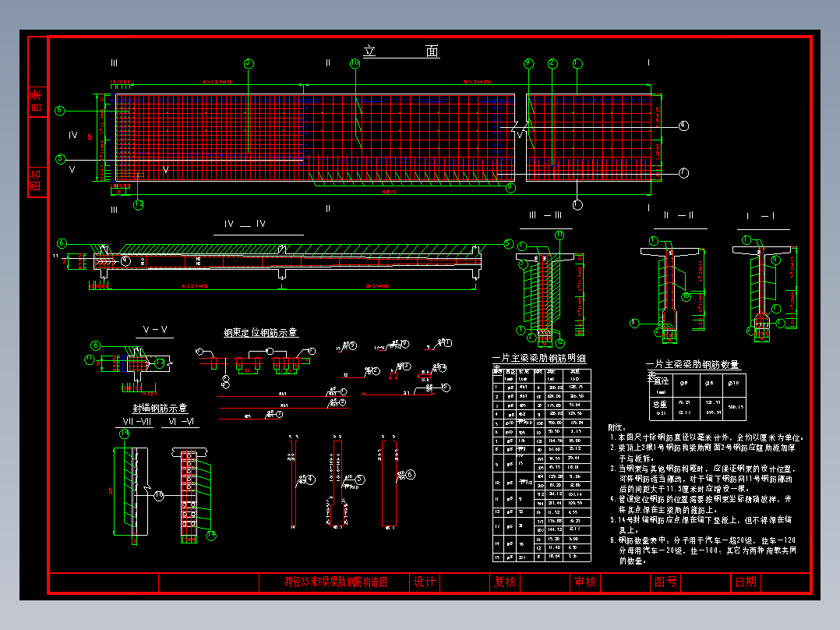Viewport: 840px width, 630px height.
Task: Click circled bar number 10 above elevation
Action: (x=355, y=64)
